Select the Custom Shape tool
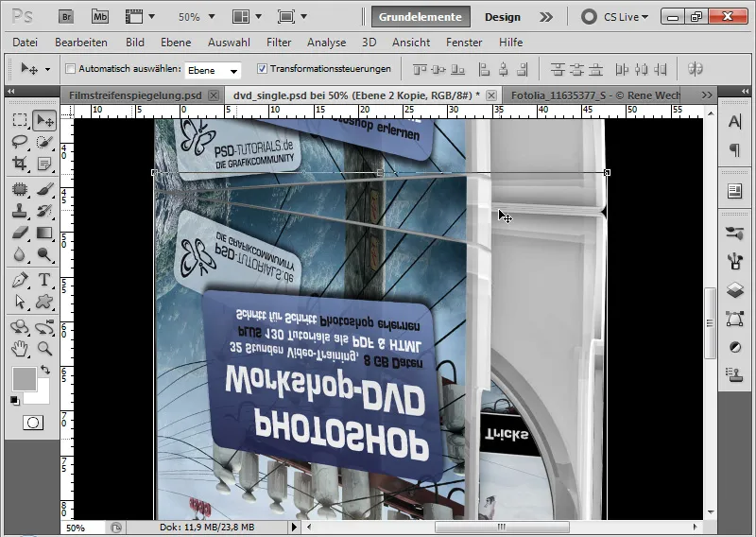 pos(44,302)
